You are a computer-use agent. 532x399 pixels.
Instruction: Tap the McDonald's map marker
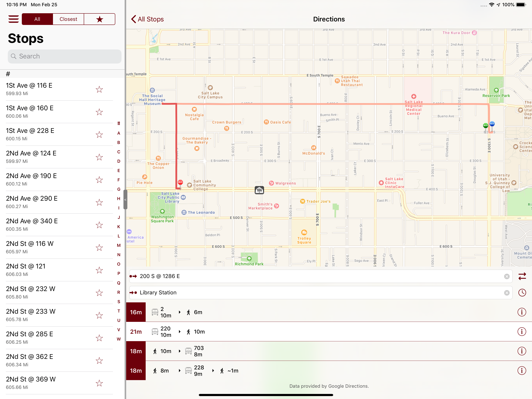(314, 147)
